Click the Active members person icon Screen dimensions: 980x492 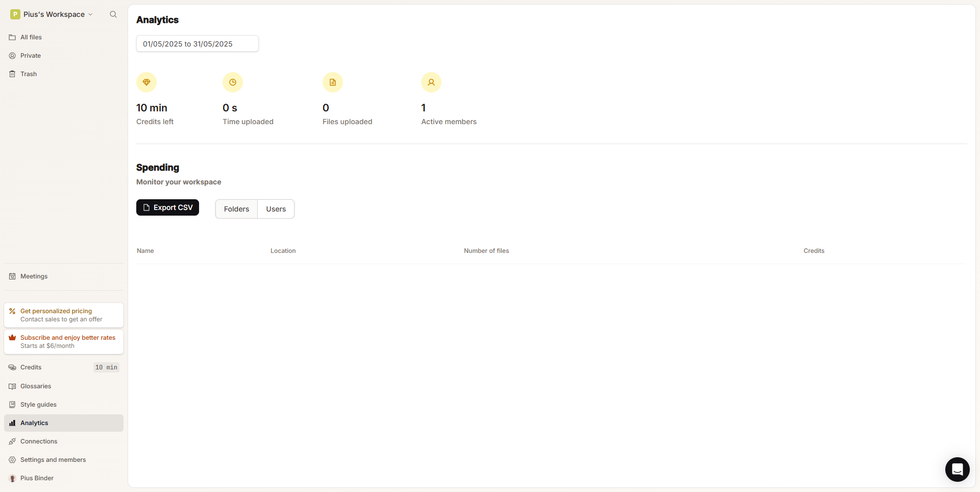click(x=431, y=82)
